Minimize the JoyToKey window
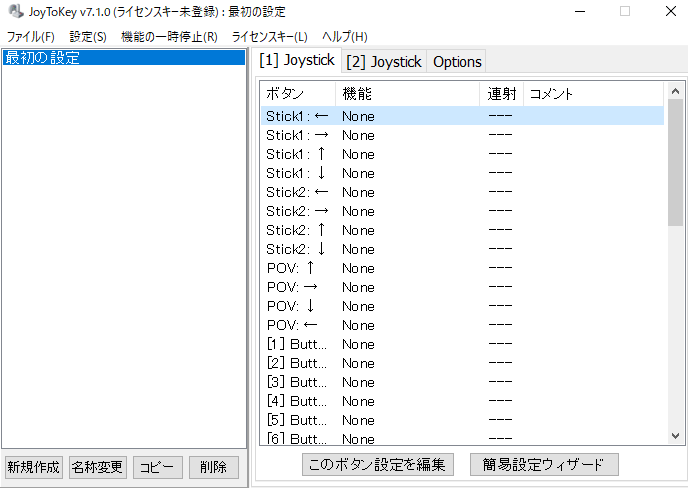 (x=580, y=11)
